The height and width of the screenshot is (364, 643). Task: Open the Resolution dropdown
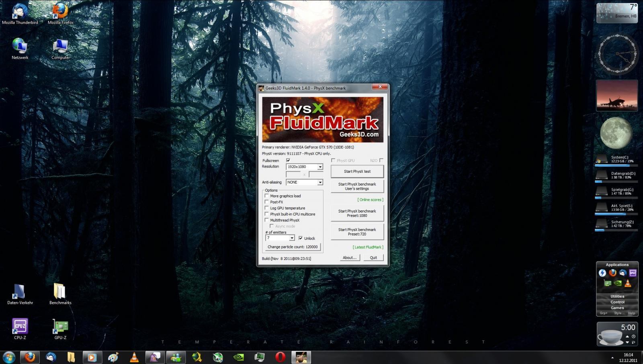point(320,167)
